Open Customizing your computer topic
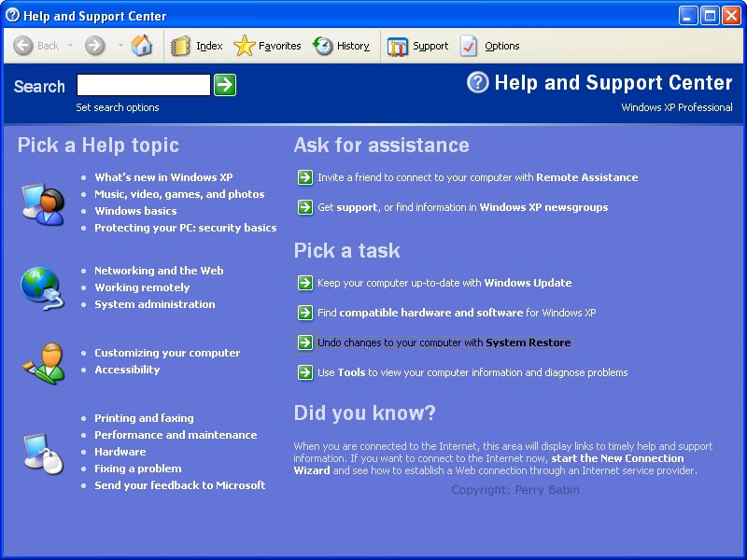747x560 pixels. [167, 353]
